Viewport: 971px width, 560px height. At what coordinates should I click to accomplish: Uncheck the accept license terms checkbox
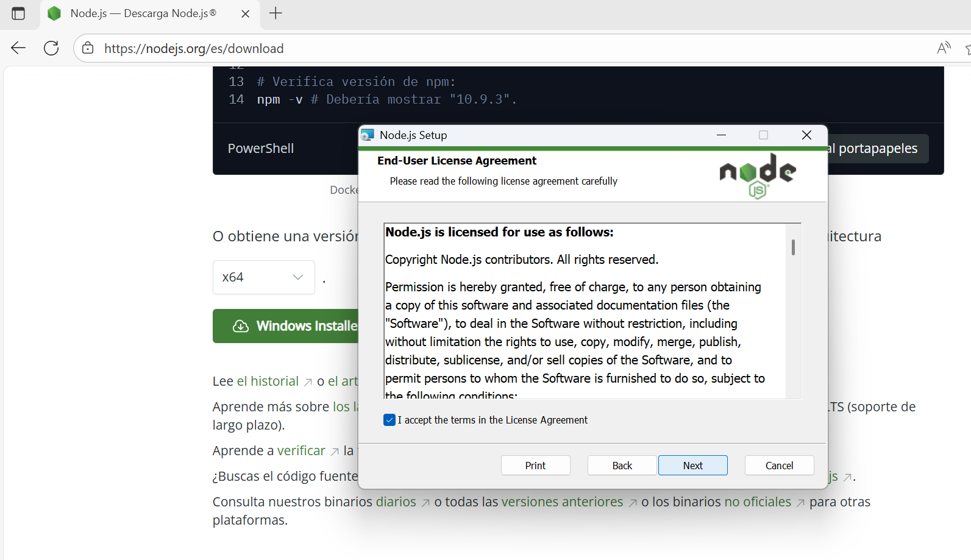tap(389, 420)
